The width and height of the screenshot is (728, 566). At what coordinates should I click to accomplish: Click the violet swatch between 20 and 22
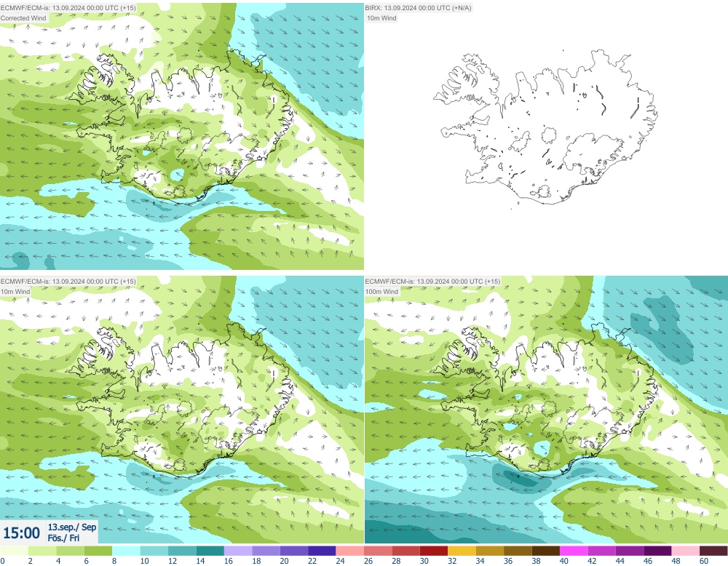pos(294,551)
